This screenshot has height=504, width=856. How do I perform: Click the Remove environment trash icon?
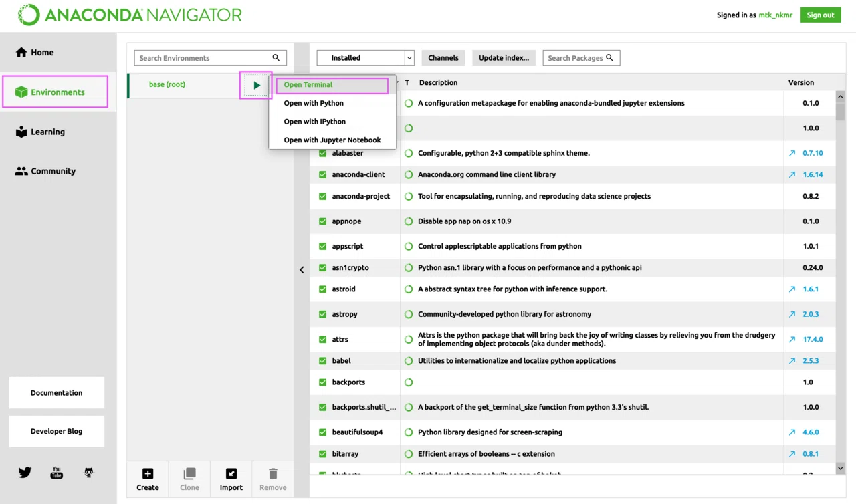(273, 474)
